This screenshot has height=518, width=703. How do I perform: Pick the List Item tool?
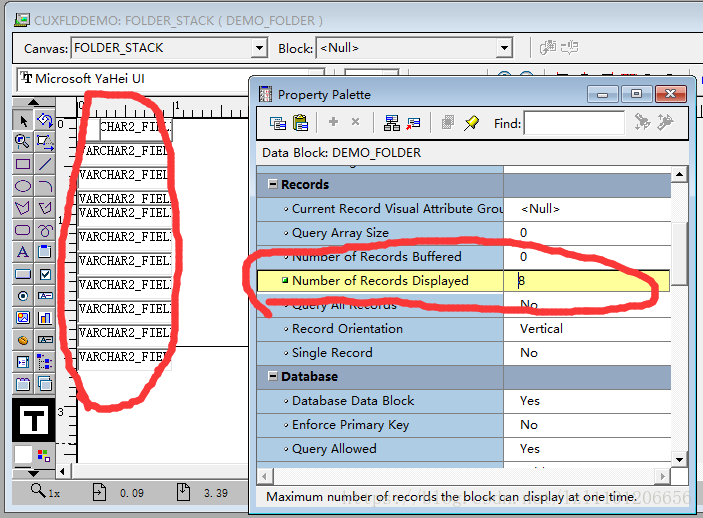23,361
